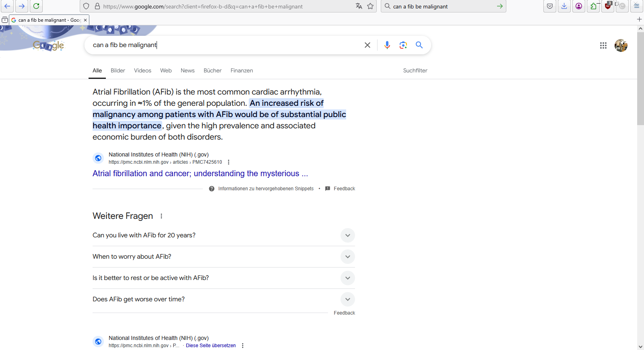This screenshot has height=350, width=644.
Task: Open the Google apps grid
Action: (x=603, y=45)
